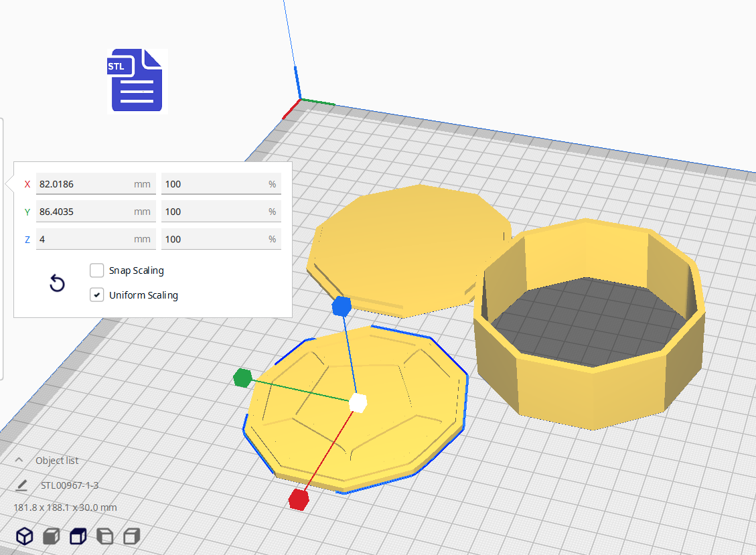Viewport: 756px width, 555px height.
Task: Switch to front view cube icon
Action: [52, 536]
